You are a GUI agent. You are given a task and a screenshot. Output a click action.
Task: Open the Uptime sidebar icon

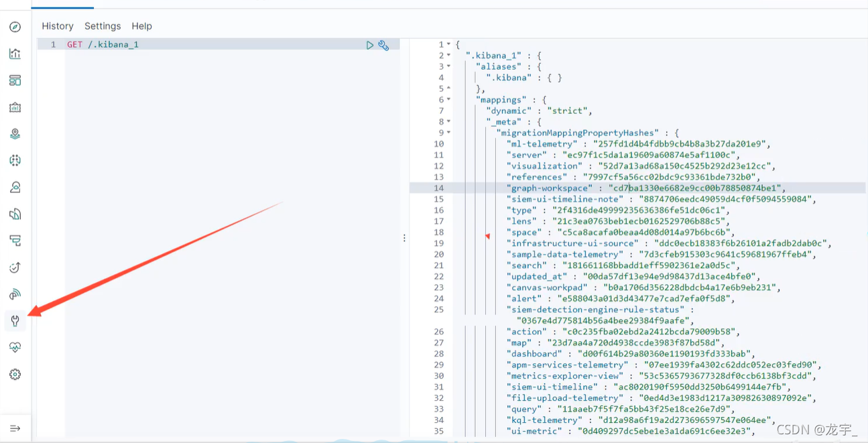pyautogui.click(x=15, y=267)
